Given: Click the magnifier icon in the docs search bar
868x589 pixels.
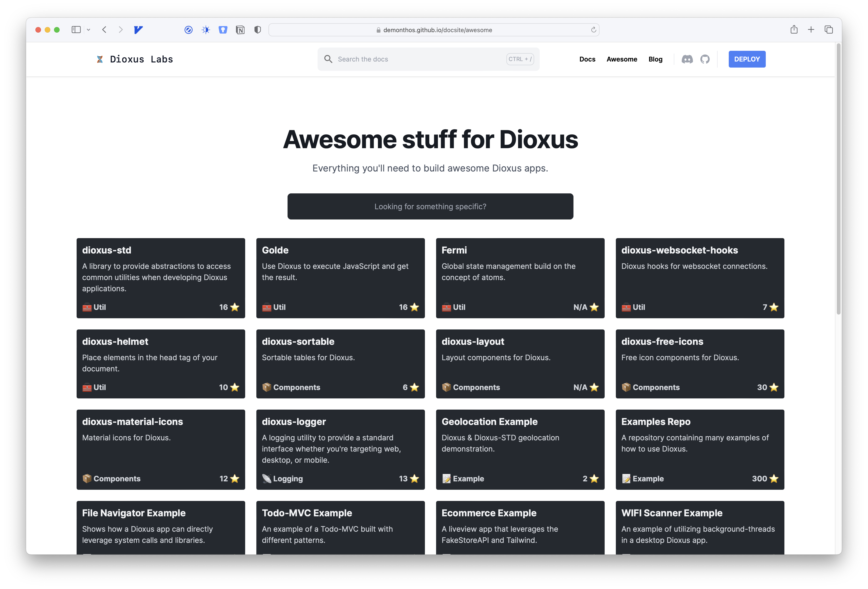Looking at the screenshot, I should [x=328, y=59].
